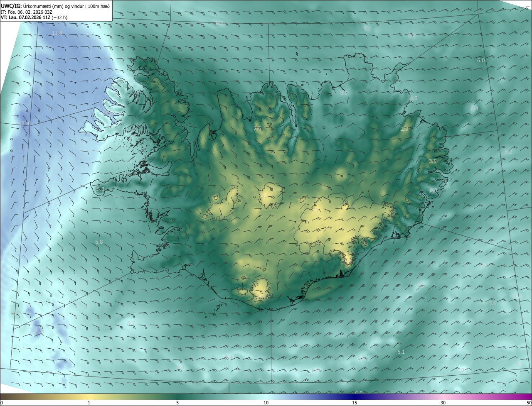532x406 pixels.
Task: Click the 11.8 value label on the map
Action: 57,33
